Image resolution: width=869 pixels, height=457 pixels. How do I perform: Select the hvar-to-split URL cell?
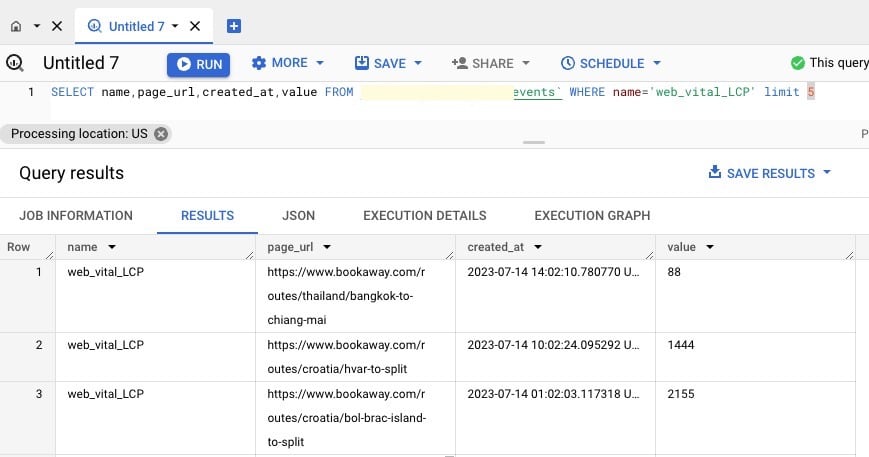coord(355,357)
